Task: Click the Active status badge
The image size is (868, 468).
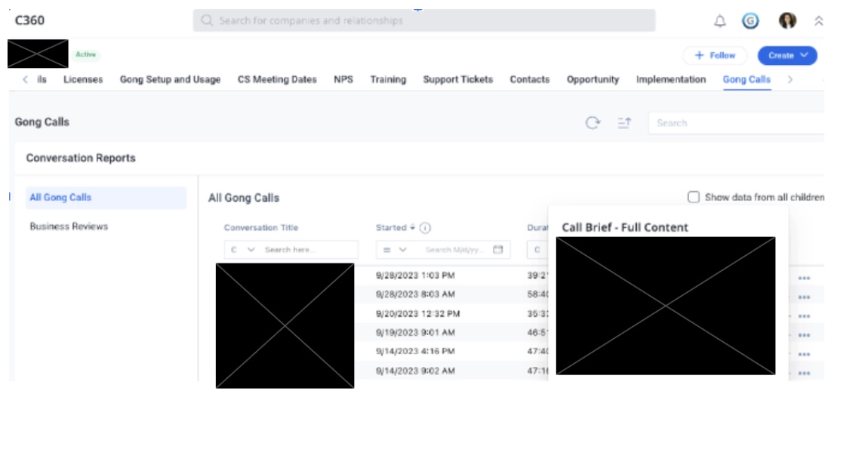Action: coord(86,54)
